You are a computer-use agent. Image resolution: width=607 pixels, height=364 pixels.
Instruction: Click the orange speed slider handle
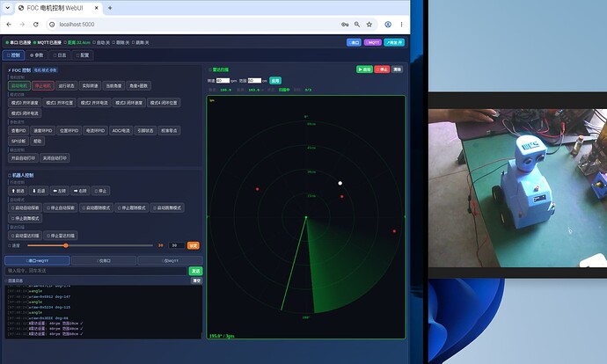tap(66, 245)
